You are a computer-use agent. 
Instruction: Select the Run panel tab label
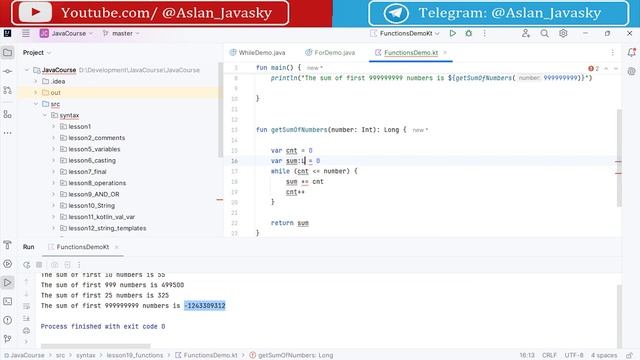click(x=29, y=247)
